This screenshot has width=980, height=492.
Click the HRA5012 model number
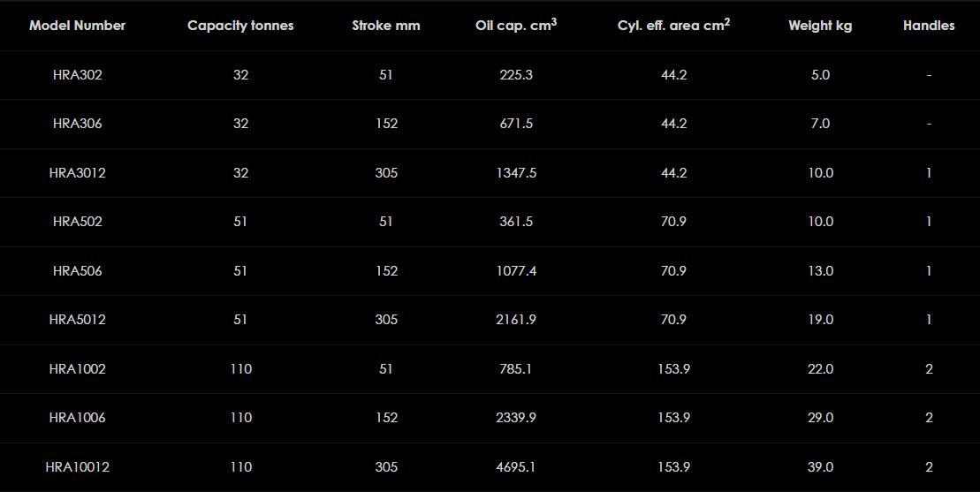click(78, 320)
